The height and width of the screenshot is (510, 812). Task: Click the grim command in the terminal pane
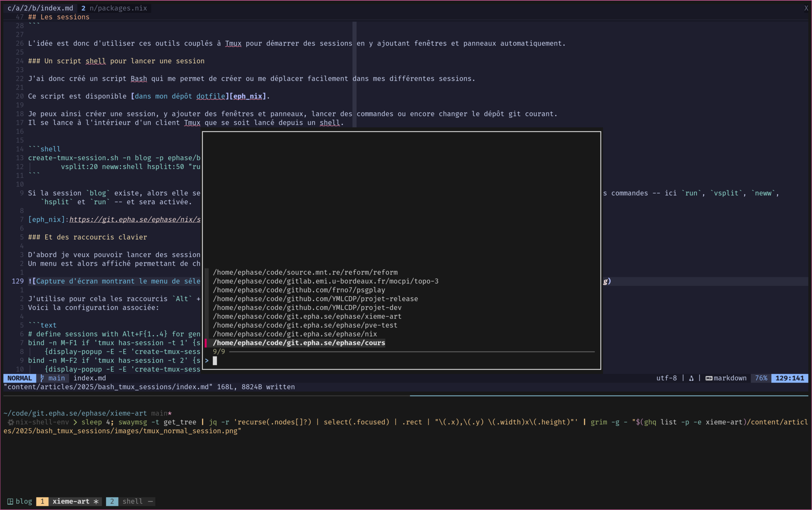click(599, 422)
